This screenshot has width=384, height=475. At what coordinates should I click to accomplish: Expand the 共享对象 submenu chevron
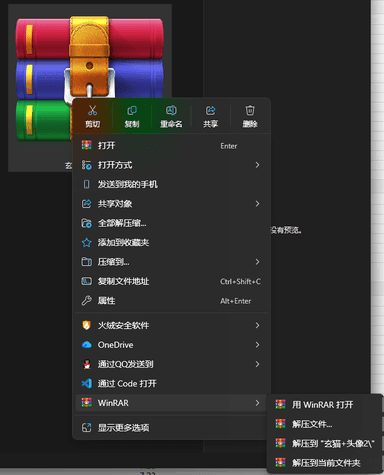tap(257, 204)
